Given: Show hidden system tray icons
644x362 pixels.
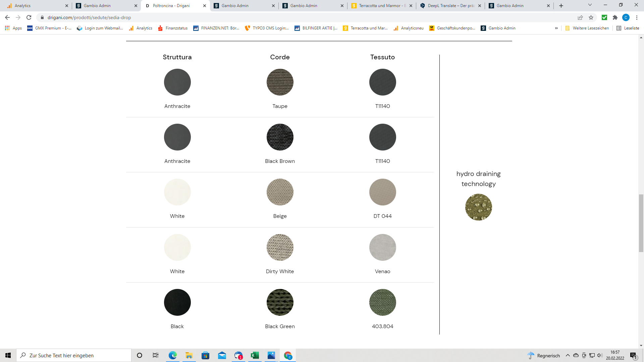Looking at the screenshot, I should coord(568,355).
